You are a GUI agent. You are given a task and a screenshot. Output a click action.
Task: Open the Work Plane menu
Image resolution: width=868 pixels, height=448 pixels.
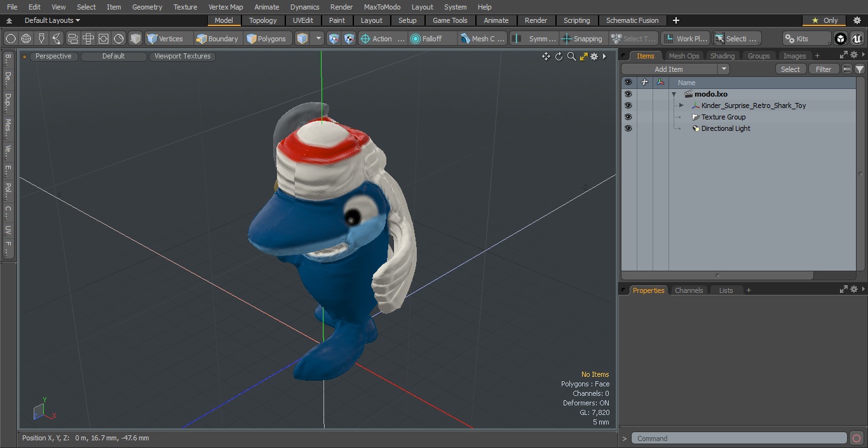[685, 39]
